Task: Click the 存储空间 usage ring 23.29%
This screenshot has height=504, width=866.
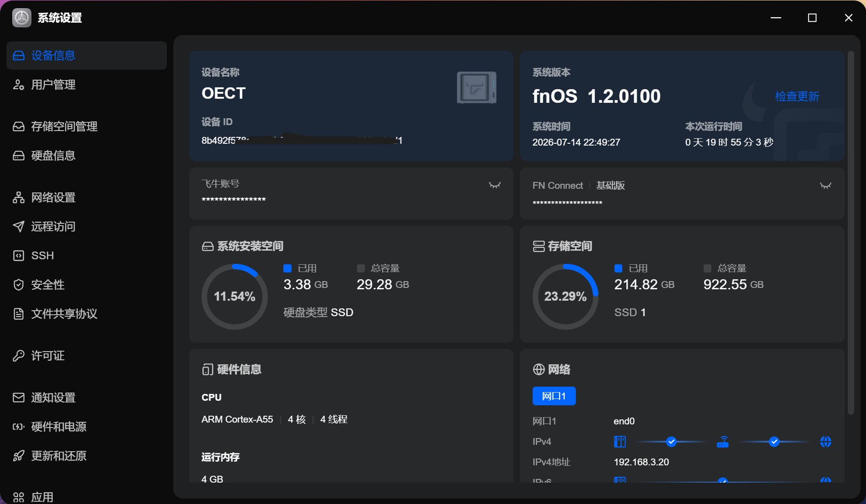Action: pyautogui.click(x=565, y=297)
